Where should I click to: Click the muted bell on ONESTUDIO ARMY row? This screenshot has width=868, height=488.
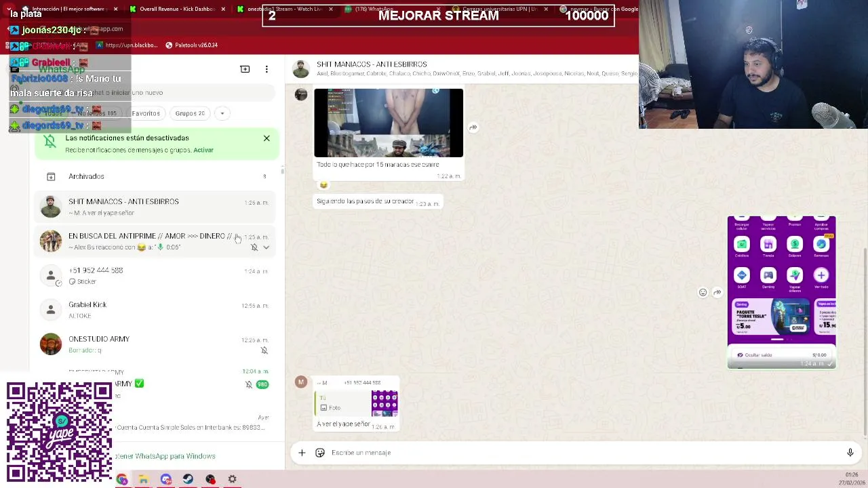(x=264, y=350)
